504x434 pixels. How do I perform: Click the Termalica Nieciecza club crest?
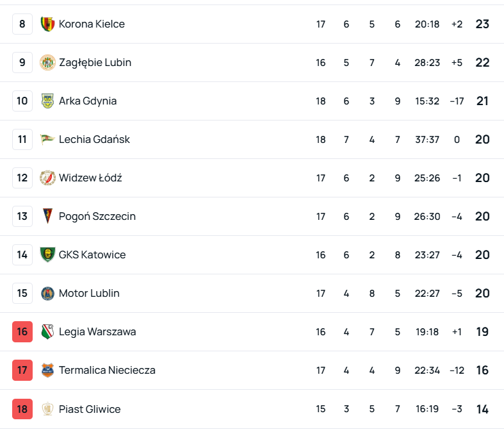[x=47, y=371]
